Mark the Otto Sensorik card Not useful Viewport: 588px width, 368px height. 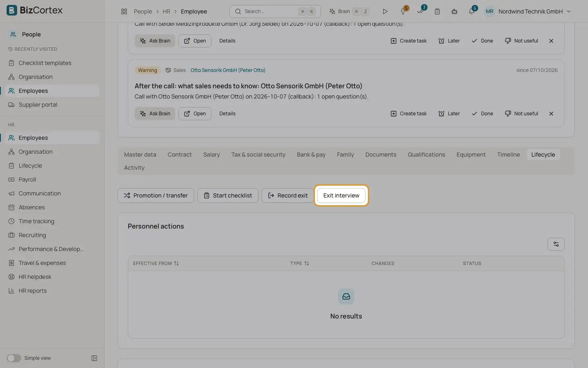[x=521, y=114]
